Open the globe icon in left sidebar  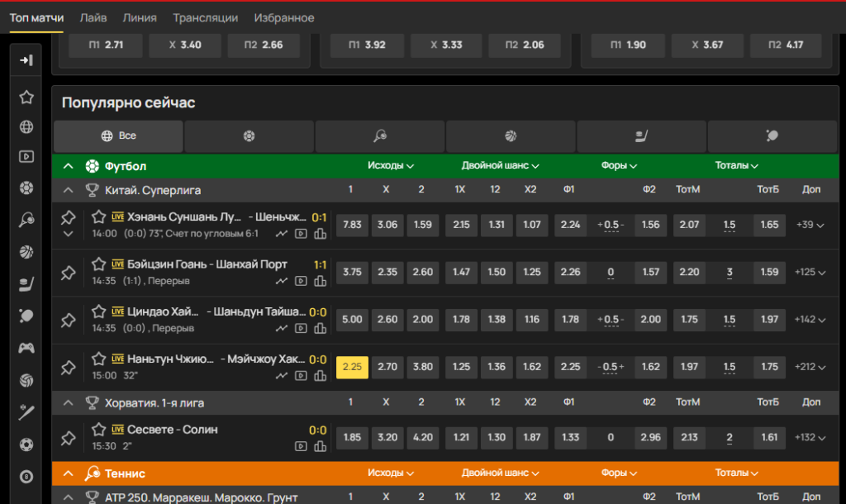pyautogui.click(x=26, y=126)
